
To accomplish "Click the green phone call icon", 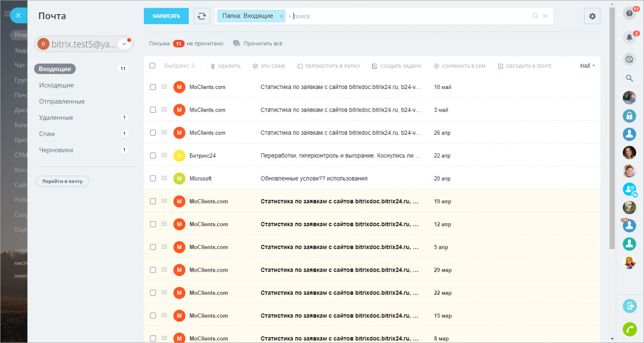I will point(629,329).
